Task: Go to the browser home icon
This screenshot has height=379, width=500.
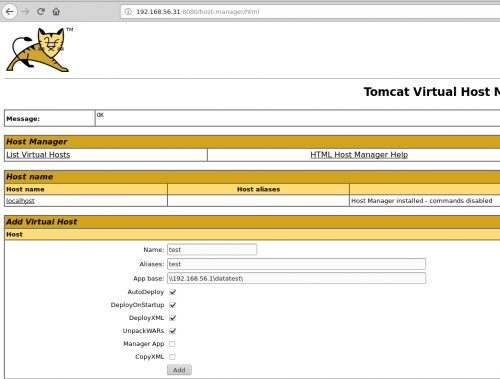Action: point(56,12)
